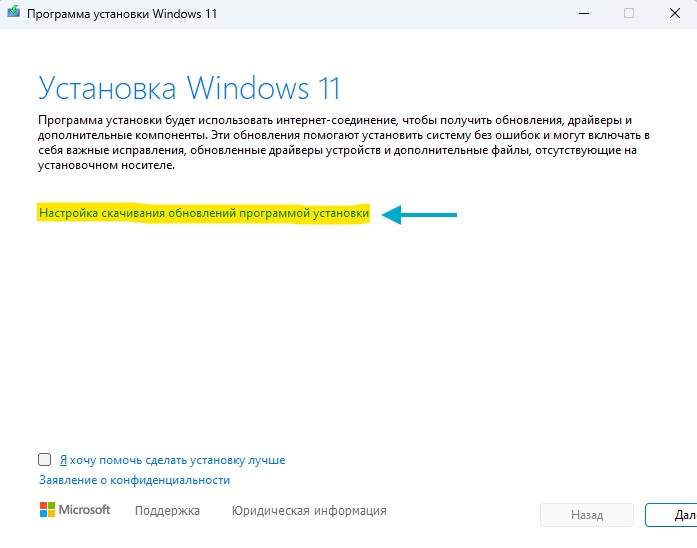Open 'Юридическая информация' link
The height and width of the screenshot is (548, 697).
click(x=309, y=511)
